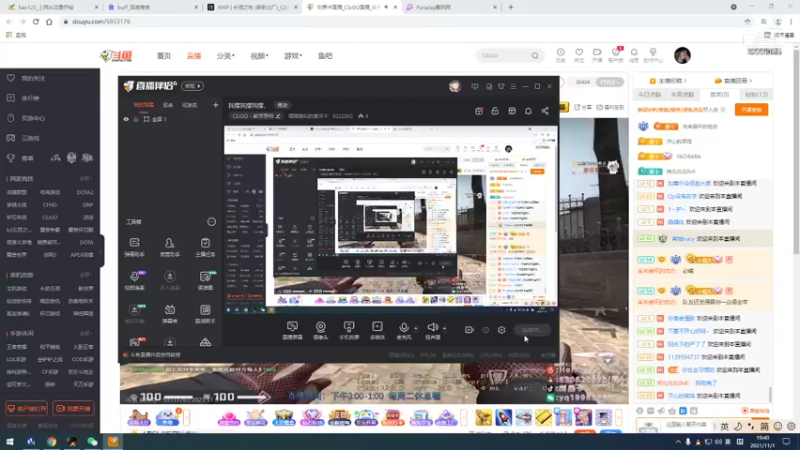Screen dimensions: 800x450
Task: Expand the 分类 dropdown menu
Action: [226, 56]
